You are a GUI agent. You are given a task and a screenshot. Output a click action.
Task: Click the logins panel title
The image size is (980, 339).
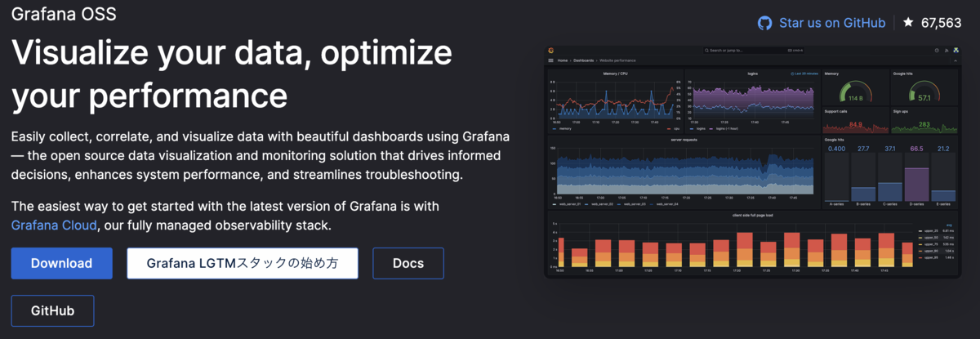pyautogui.click(x=753, y=74)
